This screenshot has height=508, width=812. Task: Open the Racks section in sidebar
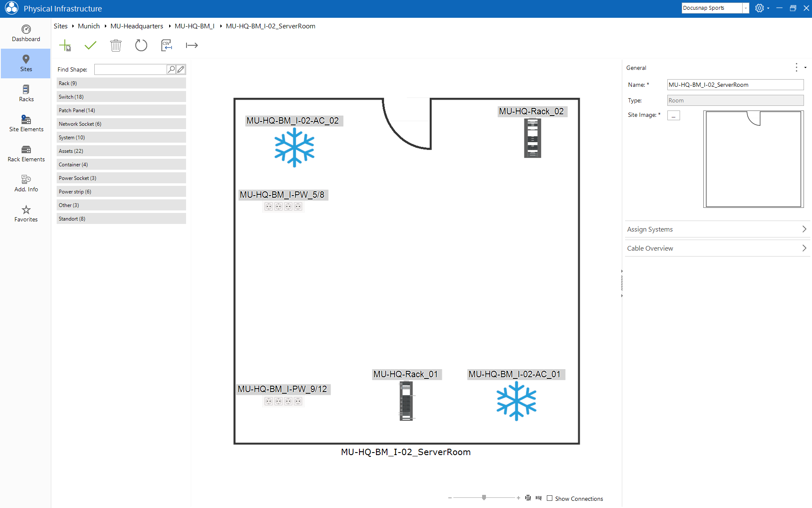26,94
